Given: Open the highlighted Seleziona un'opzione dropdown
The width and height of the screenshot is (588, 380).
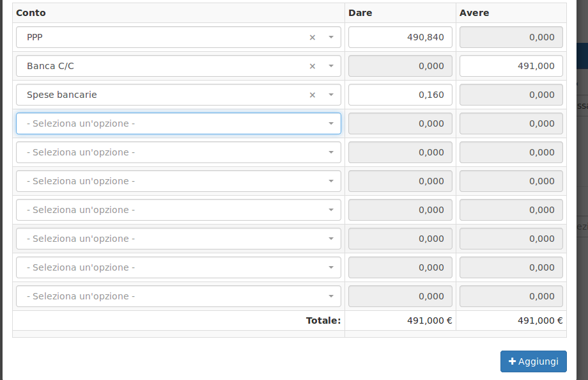Looking at the screenshot, I should (x=179, y=123).
